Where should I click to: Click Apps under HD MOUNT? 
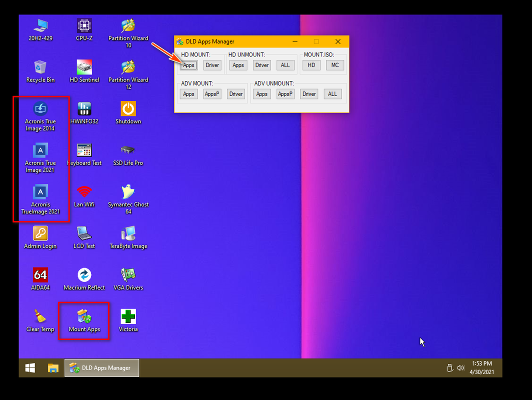click(x=188, y=65)
